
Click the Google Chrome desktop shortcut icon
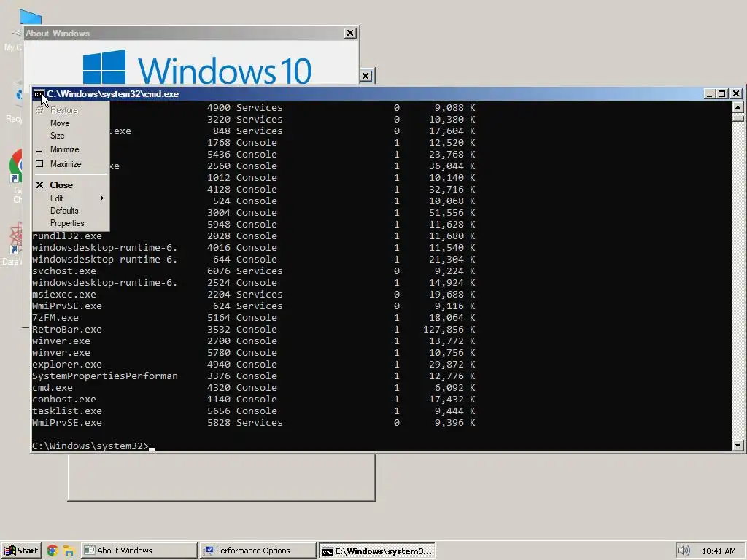coord(16,167)
